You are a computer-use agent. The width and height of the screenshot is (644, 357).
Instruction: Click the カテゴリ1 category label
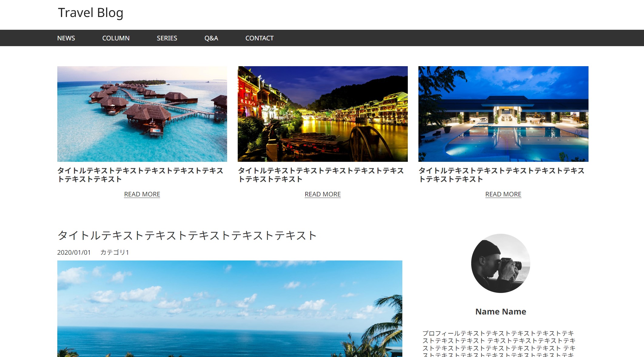point(115,252)
